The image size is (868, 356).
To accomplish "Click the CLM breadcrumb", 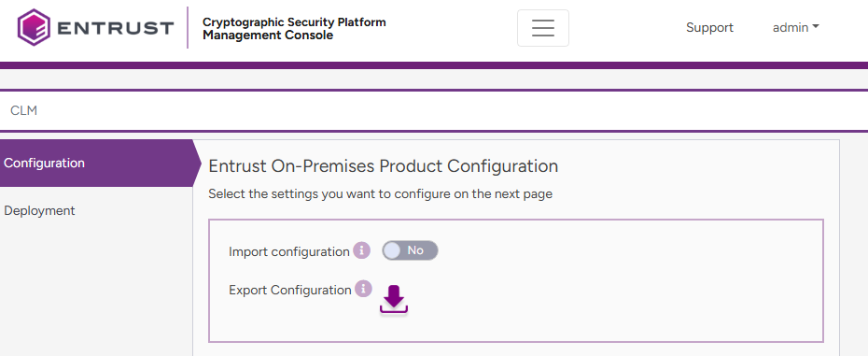I will point(24,110).
